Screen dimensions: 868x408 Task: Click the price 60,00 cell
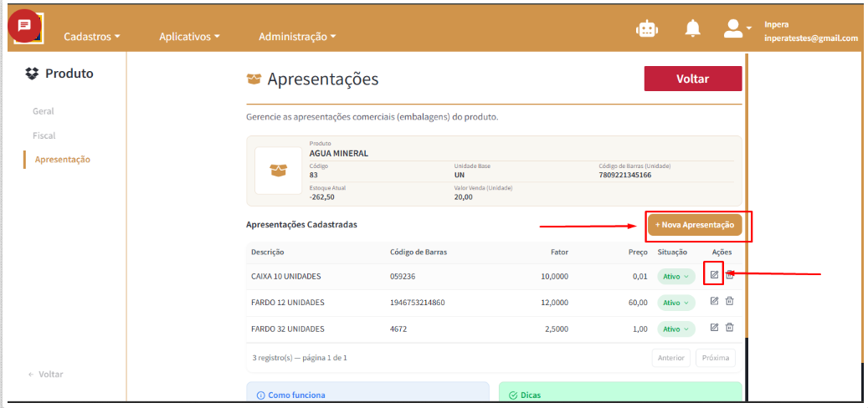(638, 303)
